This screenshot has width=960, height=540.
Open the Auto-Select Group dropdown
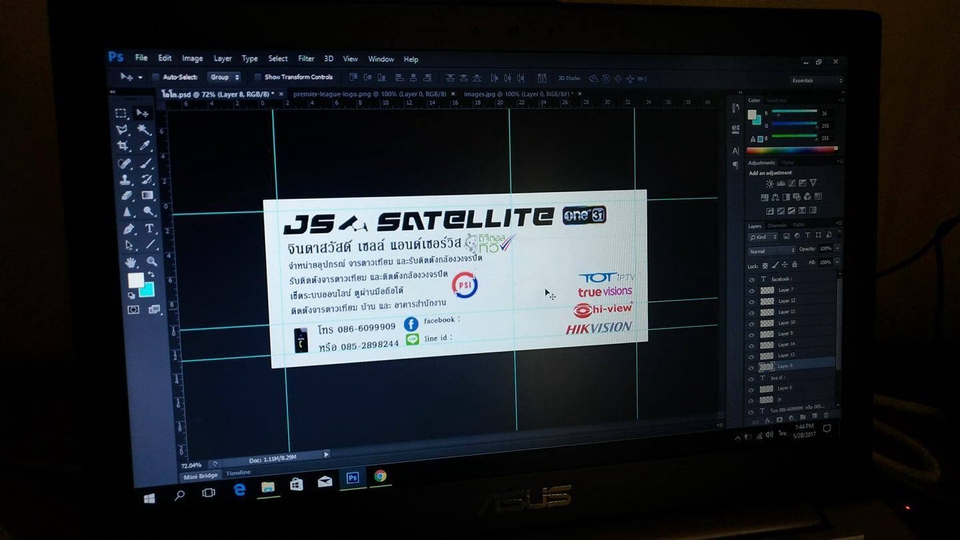point(223,77)
